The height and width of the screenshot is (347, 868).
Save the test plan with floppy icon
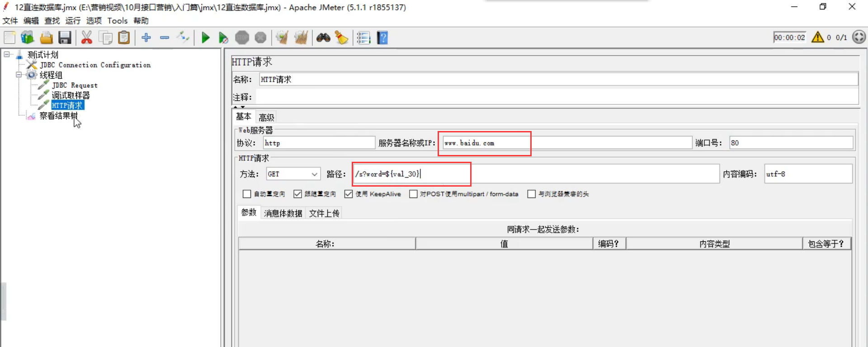pos(65,38)
